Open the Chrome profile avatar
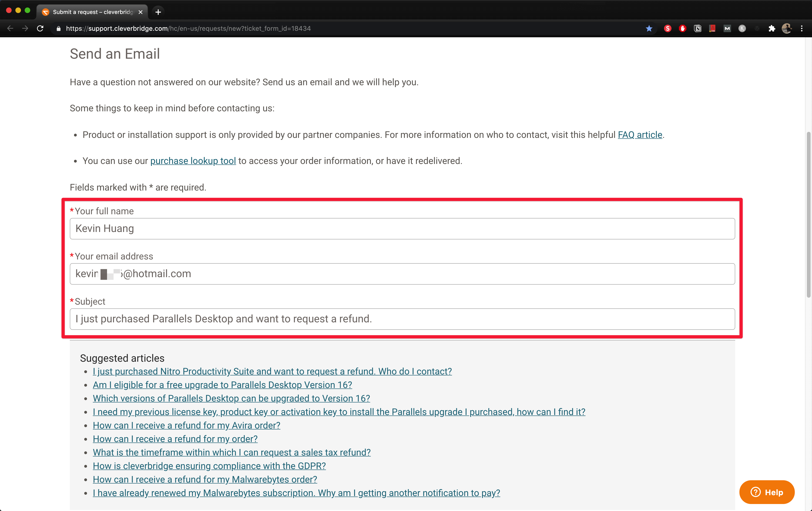This screenshot has height=511, width=812. tap(786, 29)
